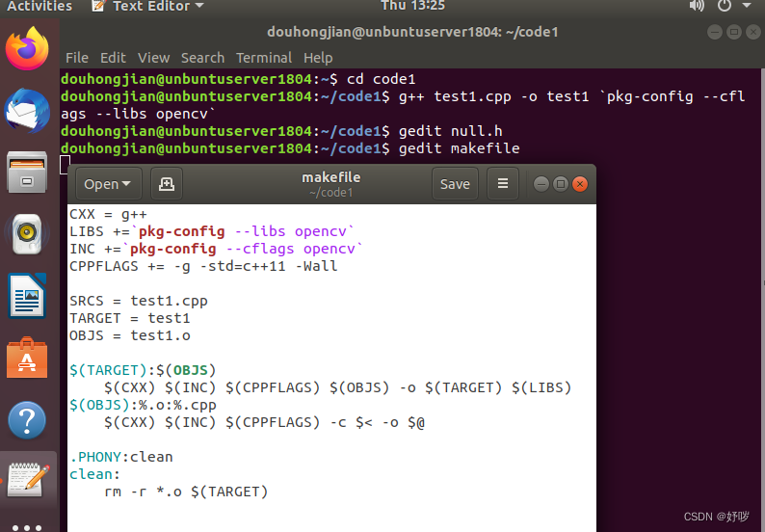Open the volume indicator in top bar

tap(697, 6)
